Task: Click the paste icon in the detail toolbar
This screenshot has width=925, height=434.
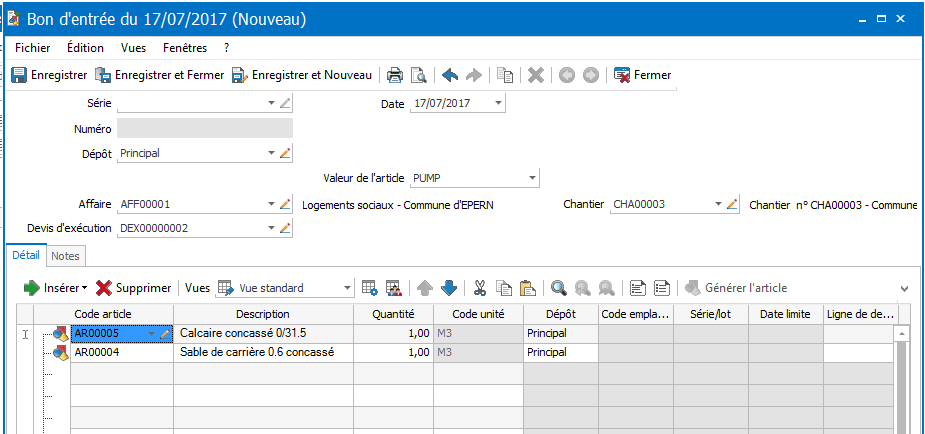Action: tap(528, 288)
